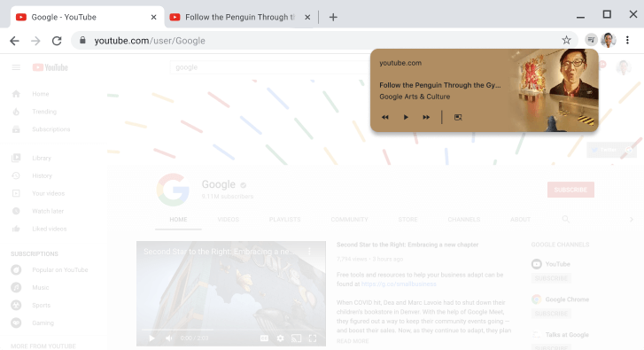The height and width of the screenshot is (350, 644).
Task: Rewind using the media popup previous-track button
Action: coord(384,117)
